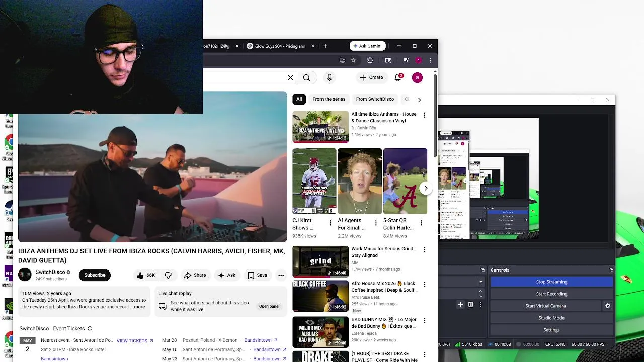This screenshot has height=362, width=644.
Task: Select the From the series chip
Action: click(329, 99)
